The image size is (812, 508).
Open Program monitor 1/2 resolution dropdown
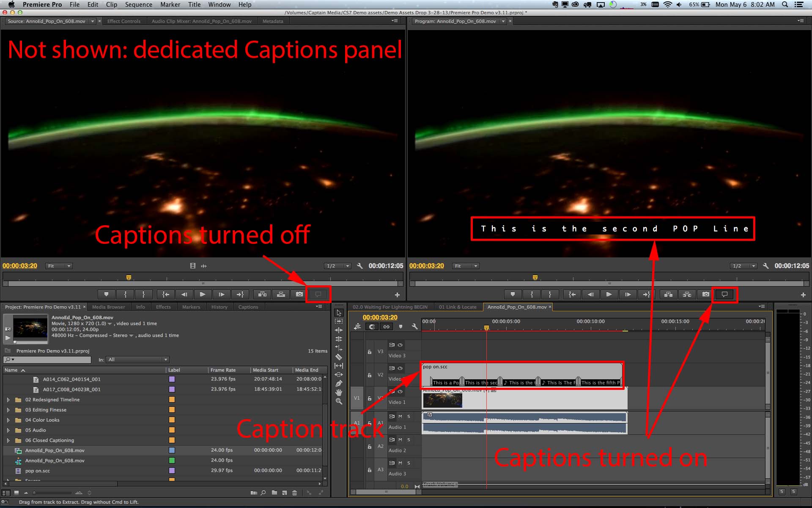(x=744, y=266)
